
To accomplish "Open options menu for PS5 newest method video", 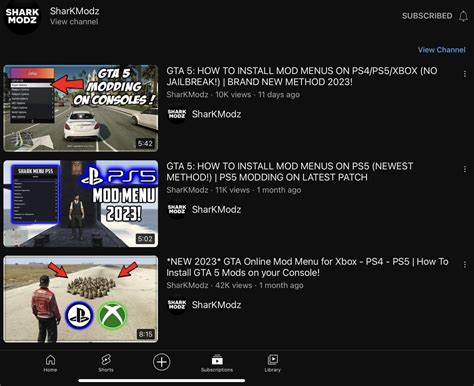I will 465,169.
